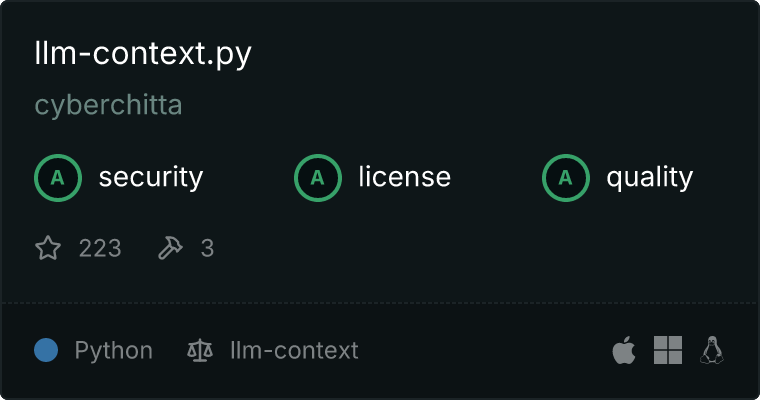The height and width of the screenshot is (400, 760).
Task: Click the 3 tools count
Action: [x=207, y=248]
